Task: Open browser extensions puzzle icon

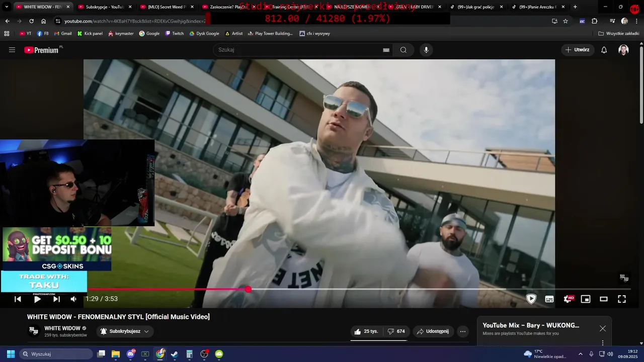Action: tap(594, 21)
